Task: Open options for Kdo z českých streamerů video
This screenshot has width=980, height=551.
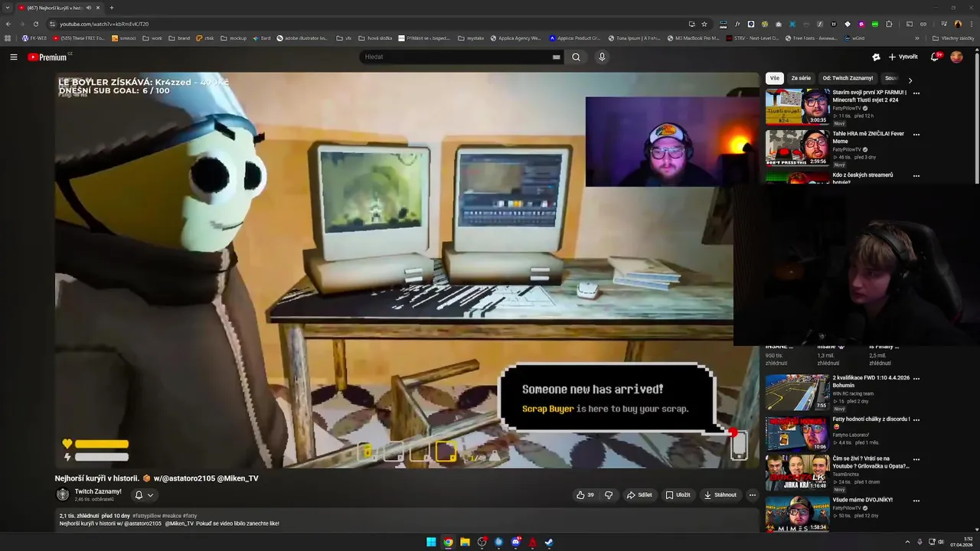Action: (x=916, y=176)
